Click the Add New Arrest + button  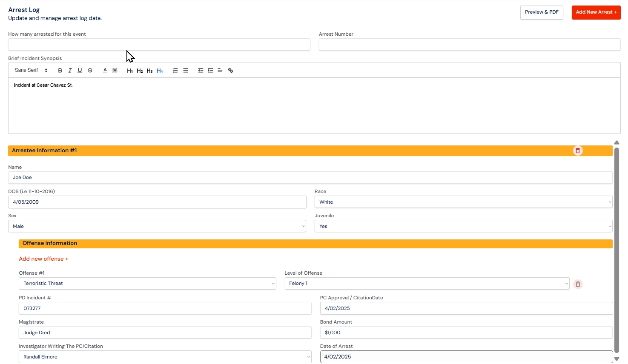click(596, 12)
